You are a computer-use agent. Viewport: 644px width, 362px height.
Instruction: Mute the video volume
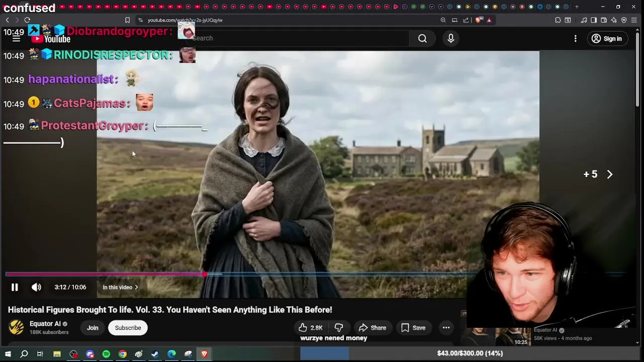point(36,287)
